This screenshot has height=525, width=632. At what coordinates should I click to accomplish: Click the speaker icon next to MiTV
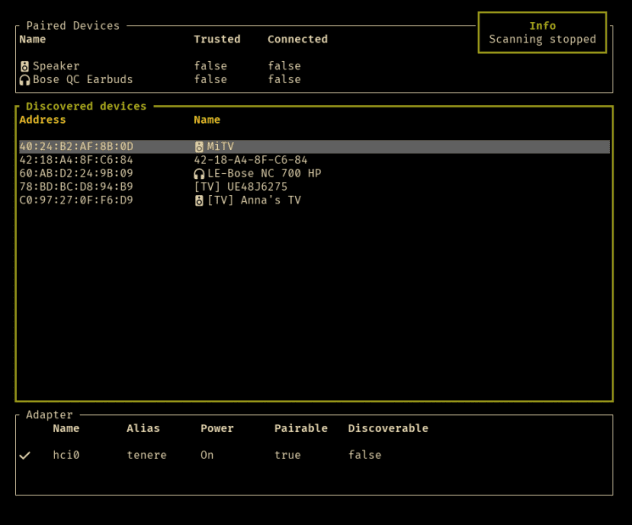pyautogui.click(x=199, y=147)
